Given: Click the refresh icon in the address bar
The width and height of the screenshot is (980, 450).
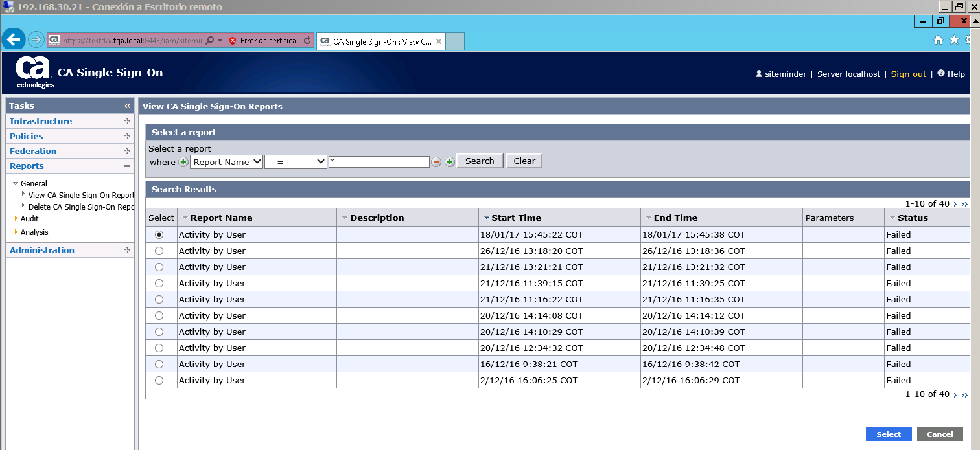Looking at the screenshot, I should (x=307, y=41).
